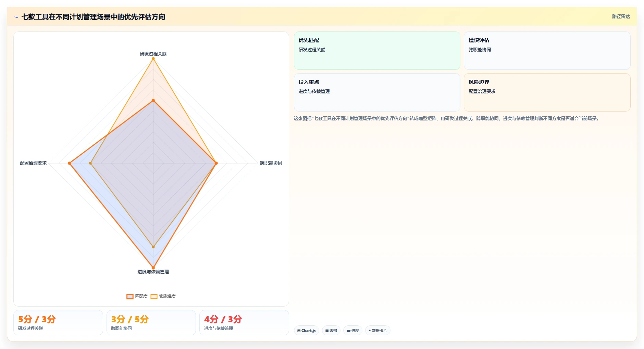Click the 5分 / 3分 score value

37,319
